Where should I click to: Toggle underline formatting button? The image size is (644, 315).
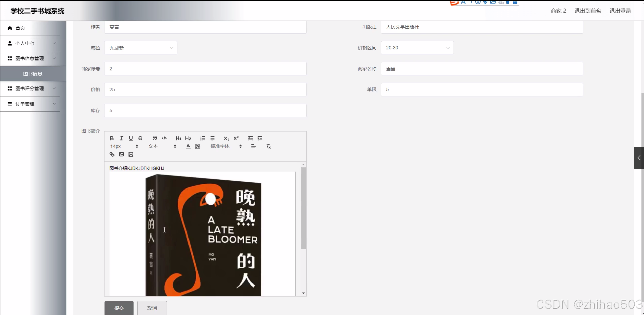tap(131, 138)
